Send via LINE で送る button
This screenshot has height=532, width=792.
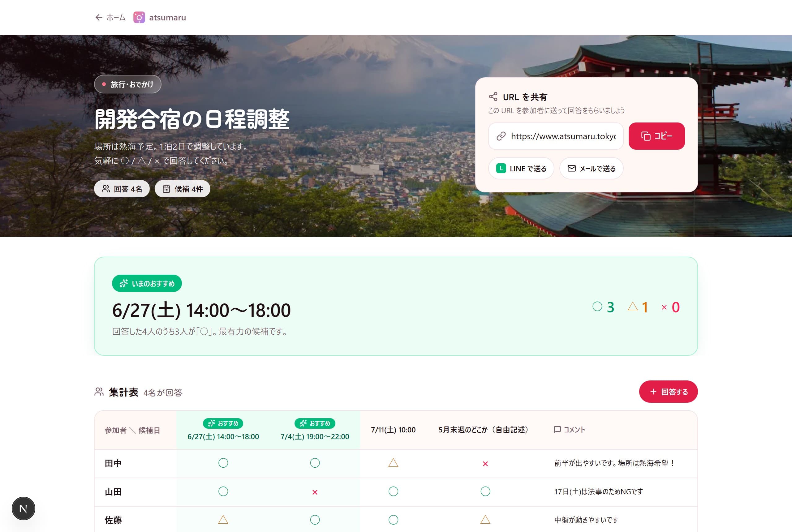click(x=521, y=168)
